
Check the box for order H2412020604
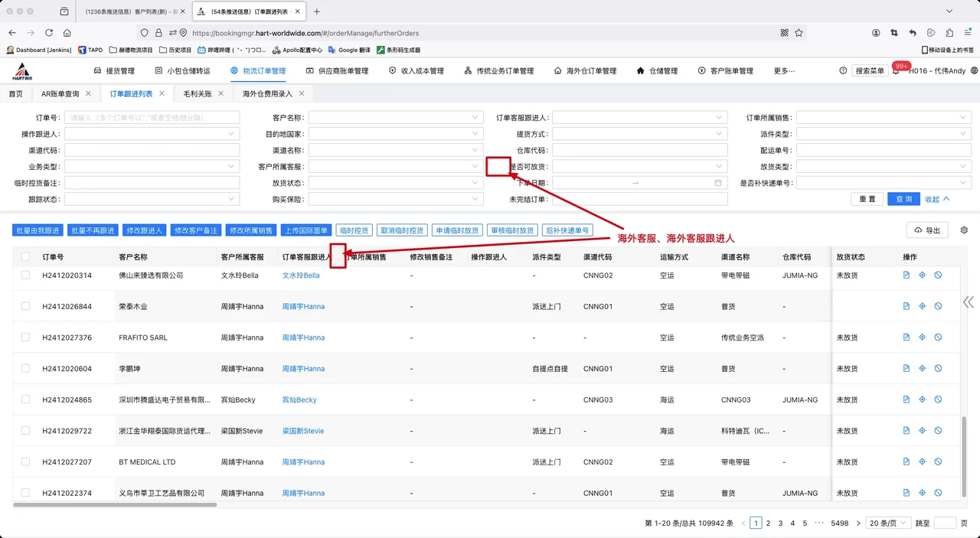click(x=26, y=368)
